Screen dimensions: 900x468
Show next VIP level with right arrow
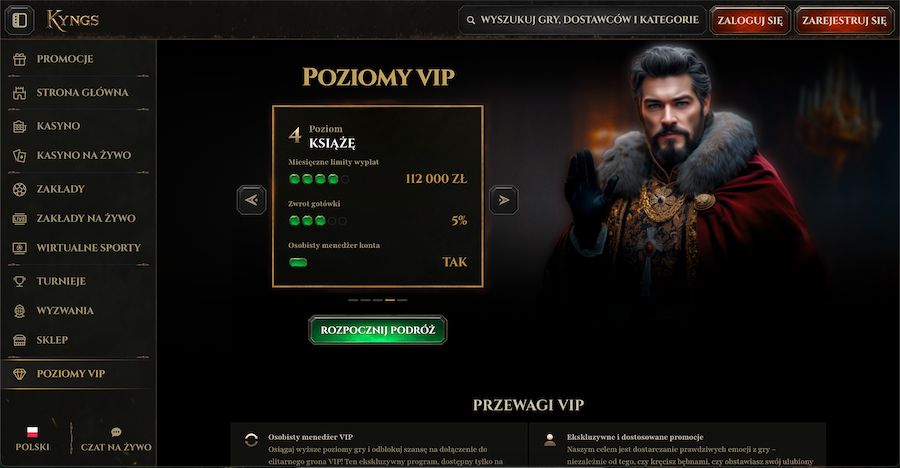tap(503, 200)
